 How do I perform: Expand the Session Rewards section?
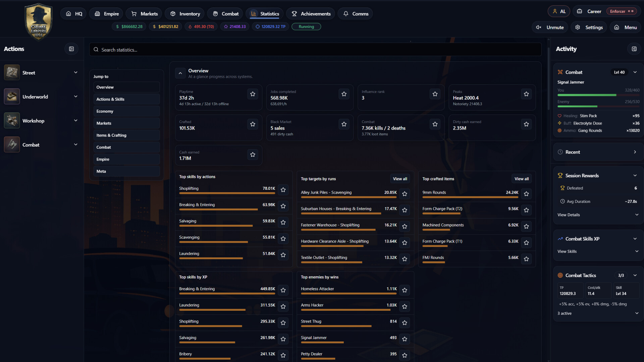coord(636,175)
